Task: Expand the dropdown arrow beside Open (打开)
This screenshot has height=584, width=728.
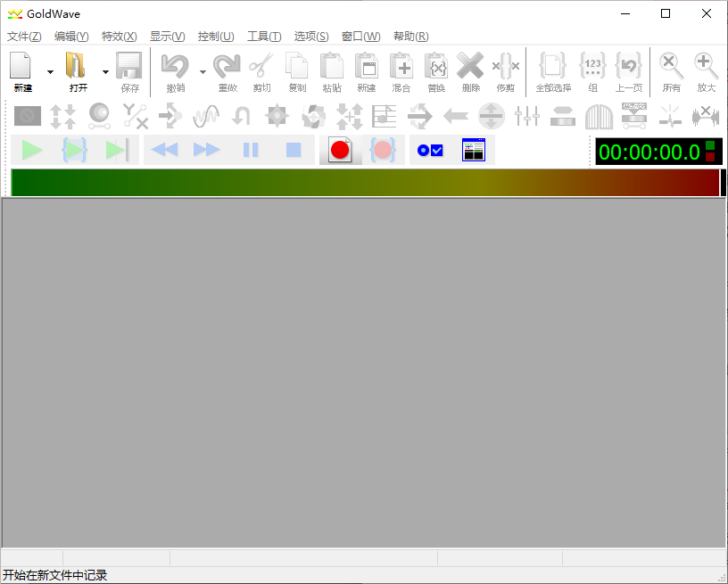Action: pos(105,71)
